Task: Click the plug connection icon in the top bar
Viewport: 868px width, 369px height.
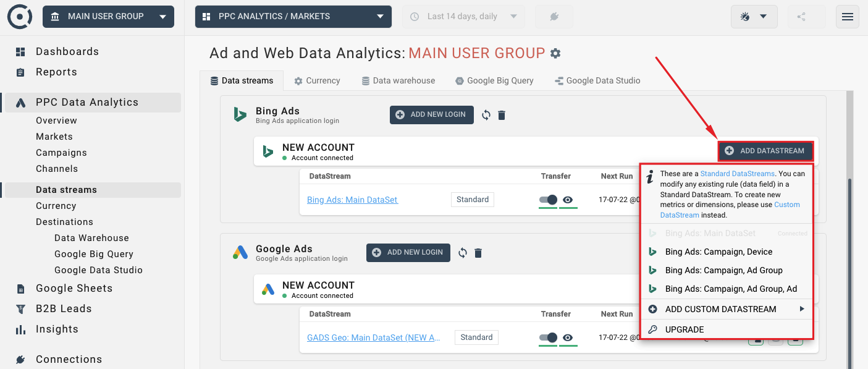Action: pos(554,17)
